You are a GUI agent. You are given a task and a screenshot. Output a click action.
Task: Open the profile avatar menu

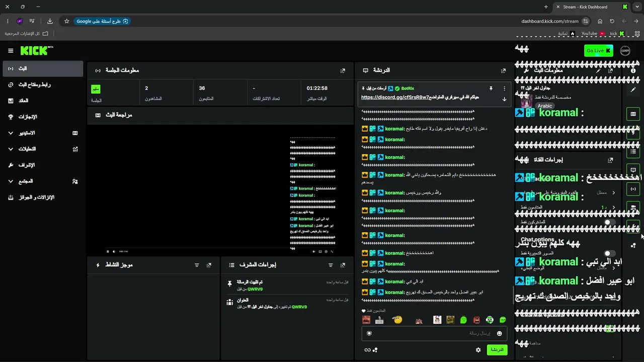pos(625,51)
